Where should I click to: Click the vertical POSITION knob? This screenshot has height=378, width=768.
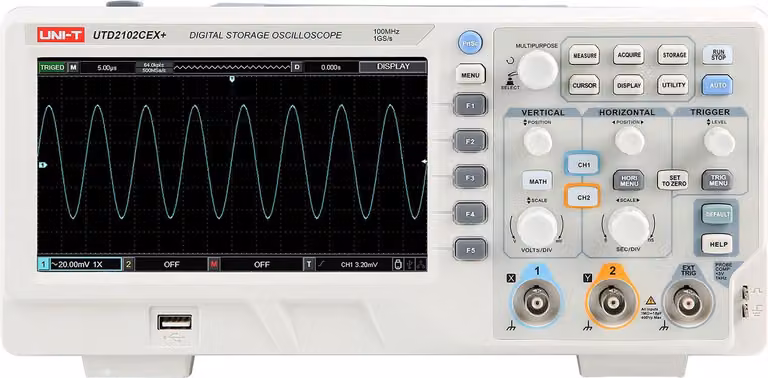[537, 142]
